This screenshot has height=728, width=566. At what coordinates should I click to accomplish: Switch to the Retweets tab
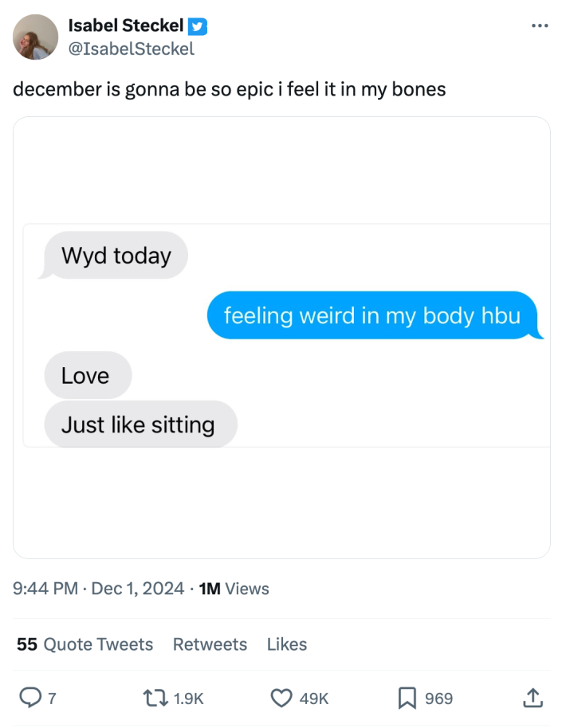(210, 644)
